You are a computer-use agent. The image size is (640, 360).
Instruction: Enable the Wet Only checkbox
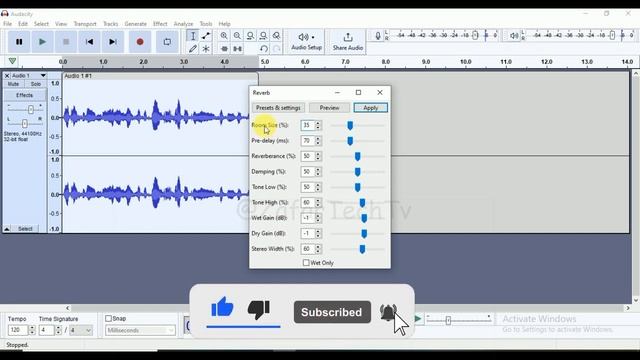tap(306, 263)
